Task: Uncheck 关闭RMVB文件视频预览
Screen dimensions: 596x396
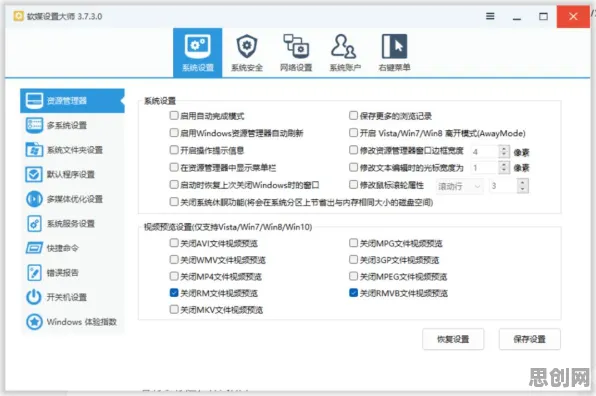Action: click(353, 293)
